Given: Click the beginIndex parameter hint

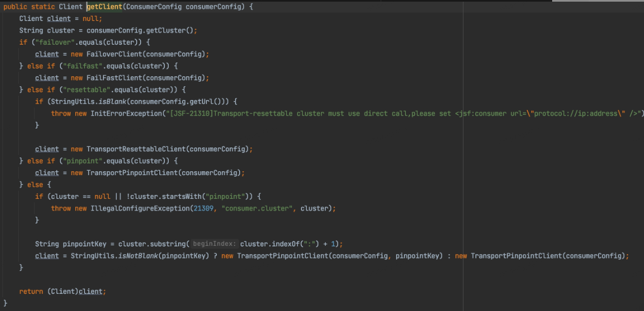Looking at the screenshot, I should [214, 244].
